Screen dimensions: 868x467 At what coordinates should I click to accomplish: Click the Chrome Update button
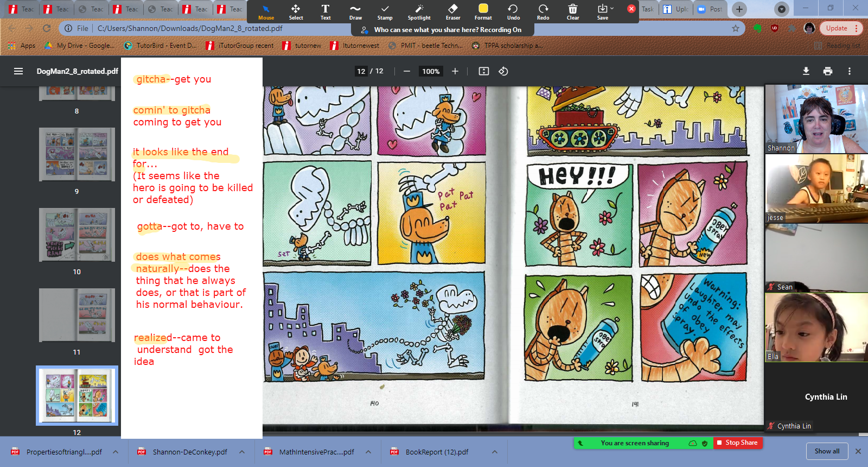tap(840, 28)
